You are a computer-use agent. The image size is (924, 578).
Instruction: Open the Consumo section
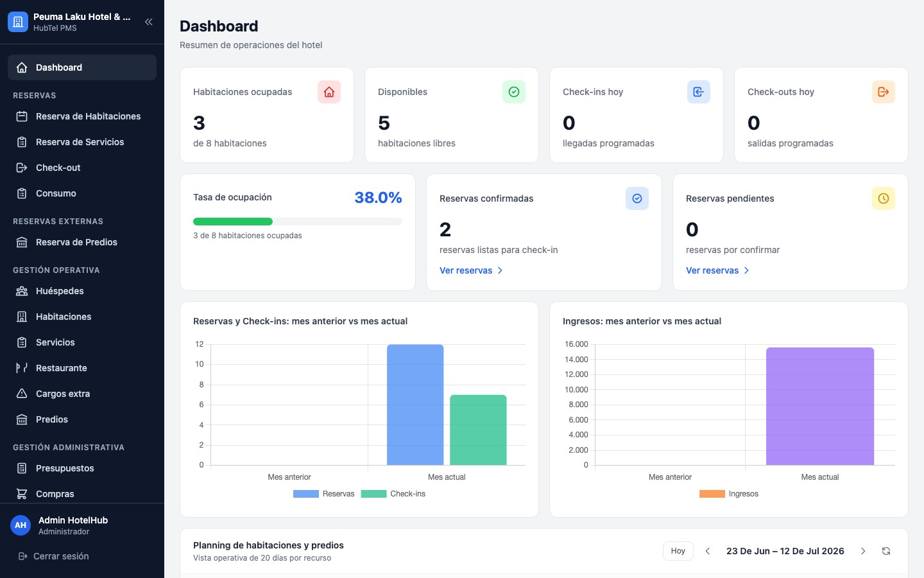(82, 193)
